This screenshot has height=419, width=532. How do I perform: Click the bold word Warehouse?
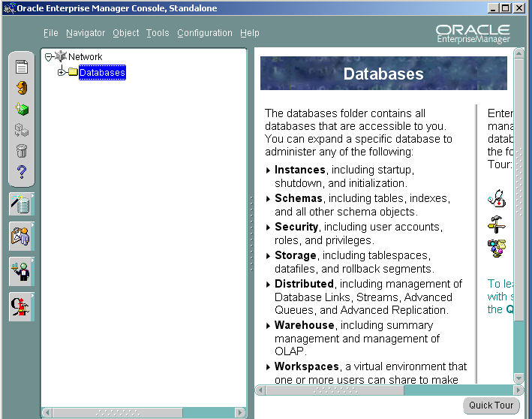pos(305,325)
